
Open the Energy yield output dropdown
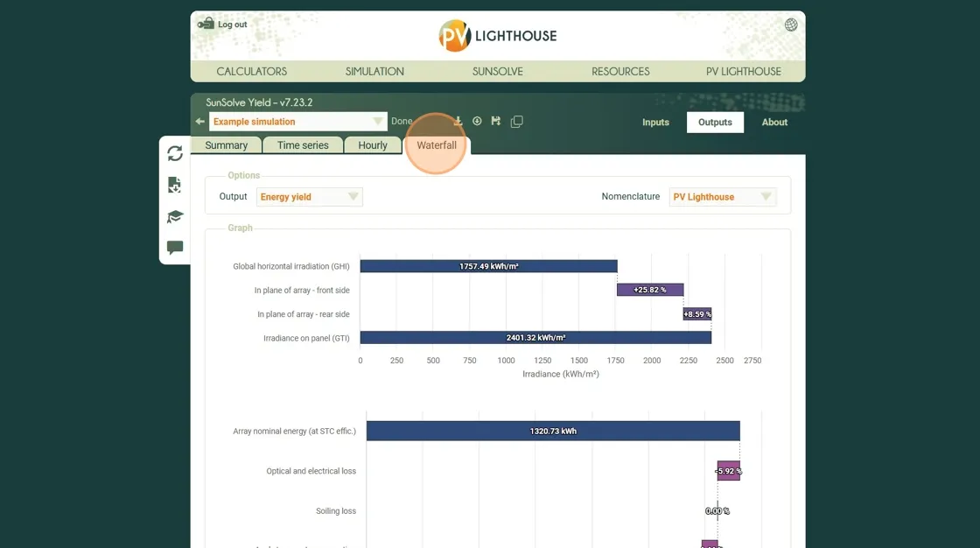(x=310, y=197)
